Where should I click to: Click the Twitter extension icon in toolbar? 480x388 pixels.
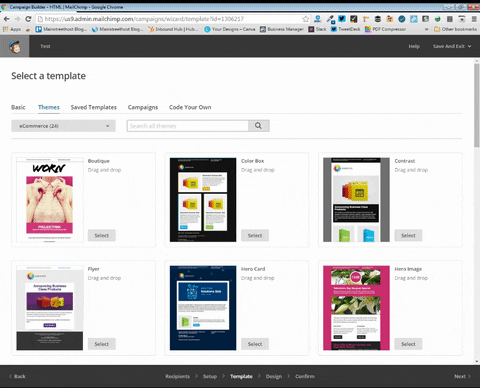[x=342, y=19]
